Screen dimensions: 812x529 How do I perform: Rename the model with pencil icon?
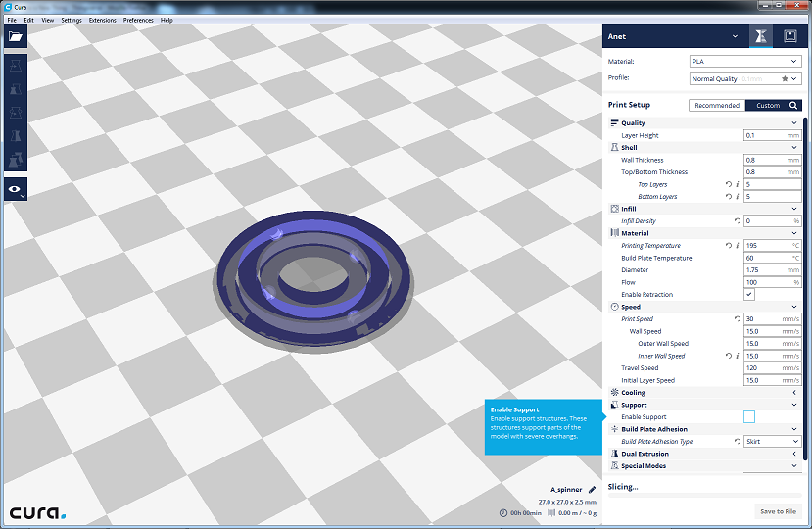pos(592,490)
